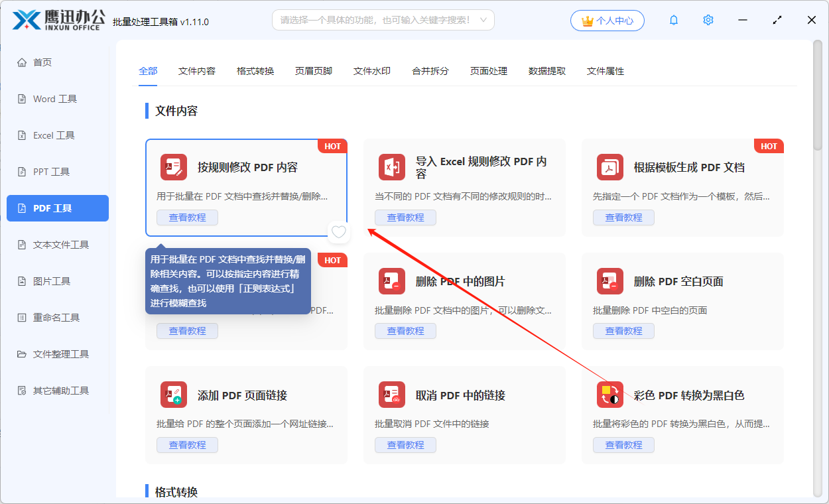Click 查看教程 under 删除 PDF 空白页面
The height and width of the screenshot is (504, 829).
point(623,330)
